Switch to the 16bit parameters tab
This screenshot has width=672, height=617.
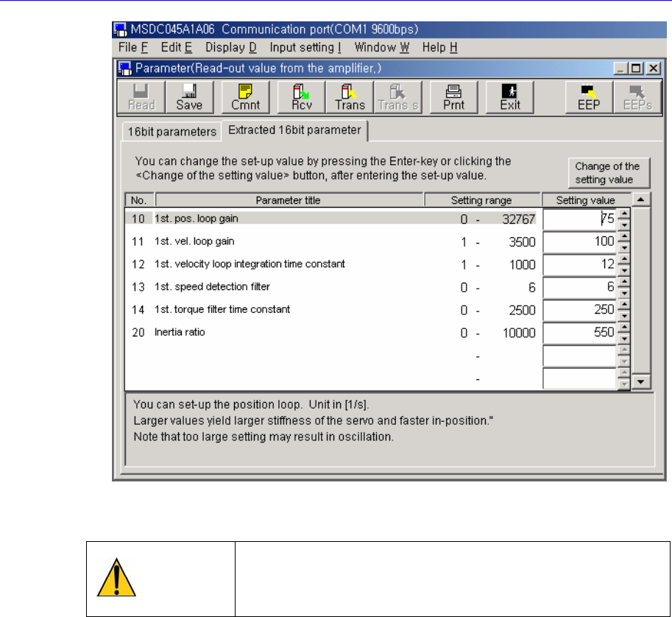coord(171,132)
